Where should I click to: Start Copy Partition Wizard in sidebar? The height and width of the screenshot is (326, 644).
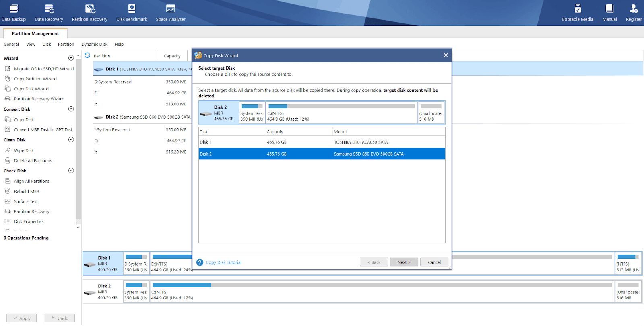tap(31, 79)
